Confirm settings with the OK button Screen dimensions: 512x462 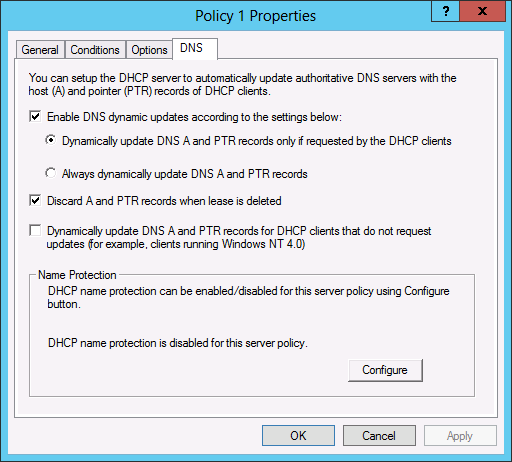298,435
